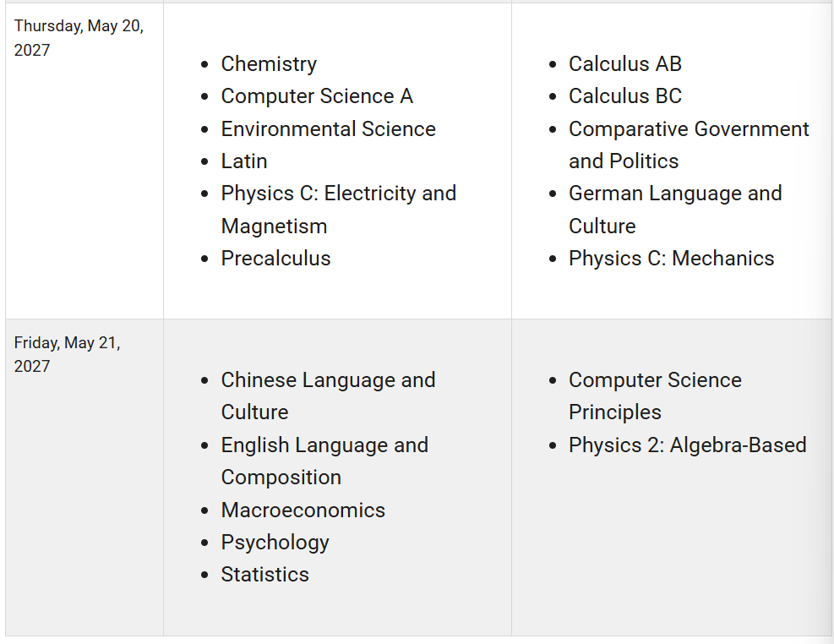Select Computer Science A in Thursday list
834x644 pixels.
pos(317,96)
